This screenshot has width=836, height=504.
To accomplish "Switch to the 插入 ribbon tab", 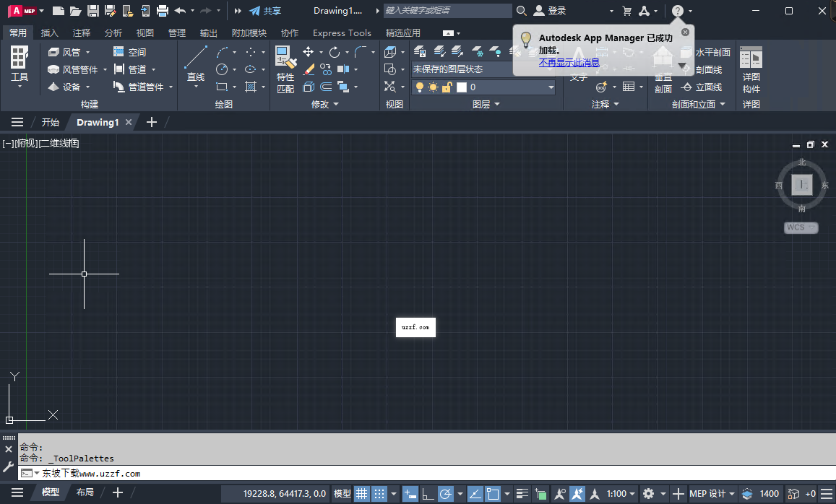I will point(48,32).
